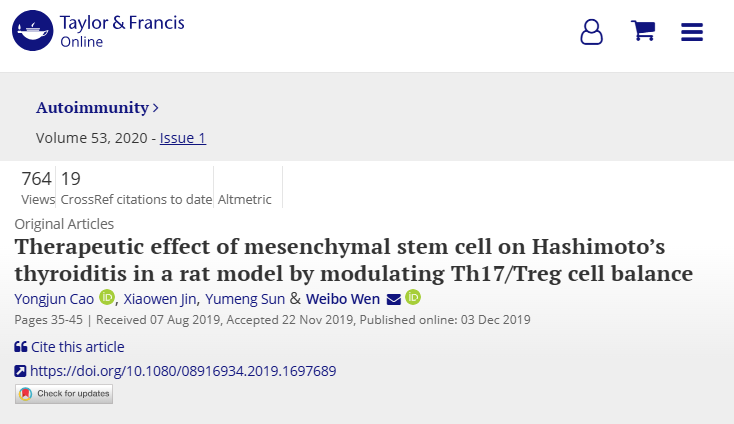Open author Yongjun Cao's details
734x424 pixels.
(54, 298)
